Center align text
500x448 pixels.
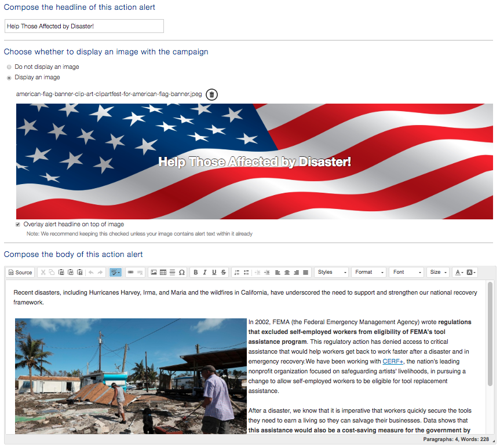click(x=287, y=273)
